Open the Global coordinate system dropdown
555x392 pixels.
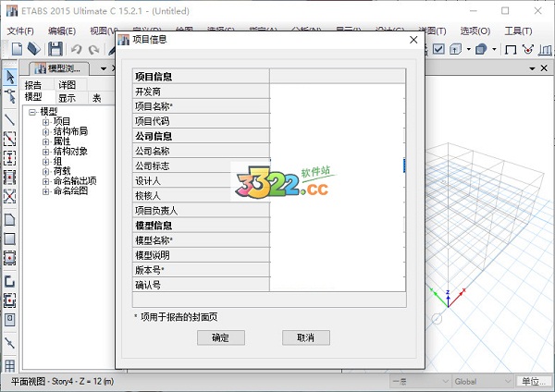tap(483, 382)
